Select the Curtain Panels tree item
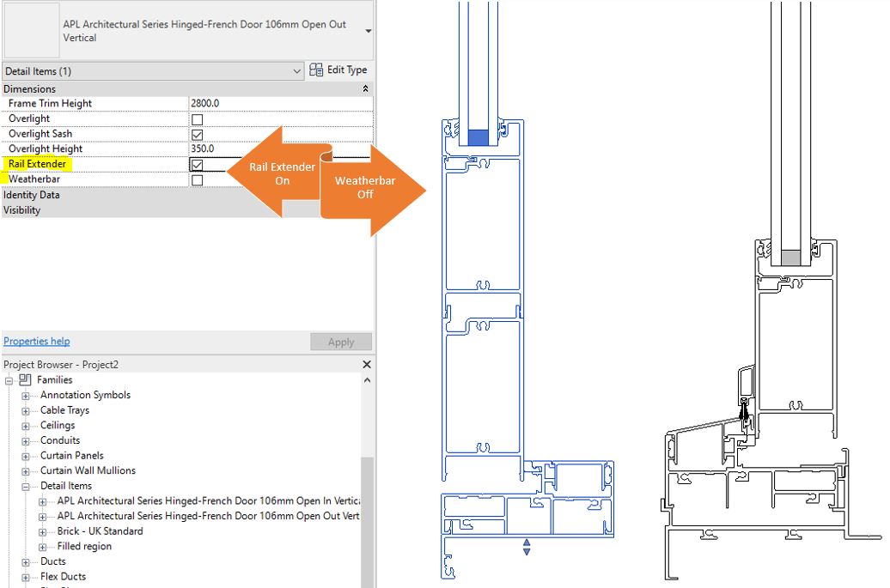Image resolution: width=890 pixels, height=588 pixels. [x=72, y=455]
